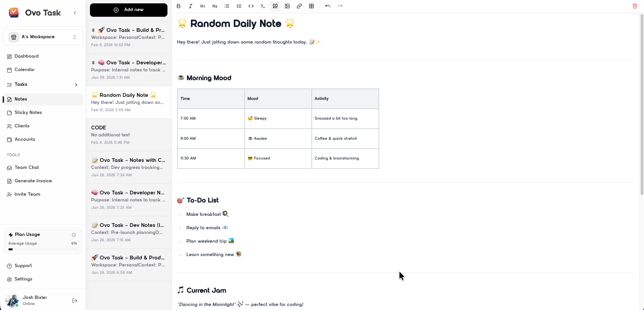Open Ovo Task – Notes with C… note

pos(129,167)
